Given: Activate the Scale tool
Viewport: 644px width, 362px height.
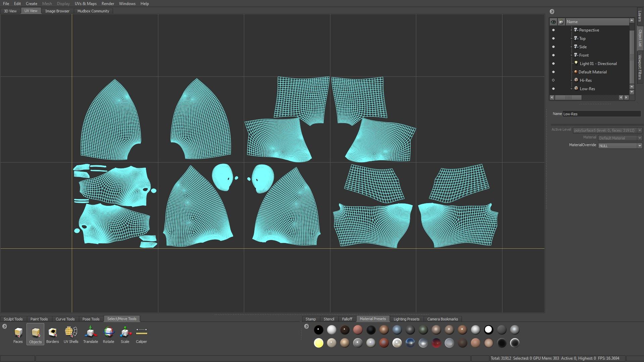Looking at the screenshot, I should click(x=125, y=334).
